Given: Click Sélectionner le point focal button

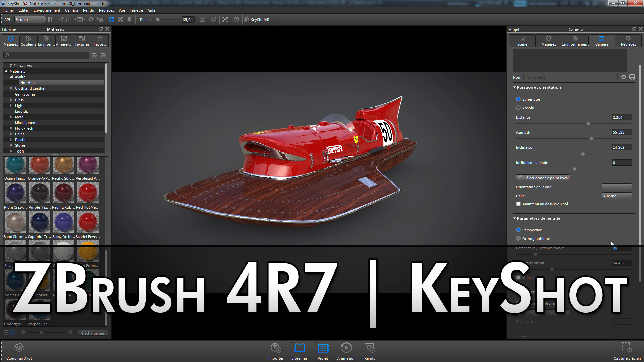Looking at the screenshot, I should [543, 178].
